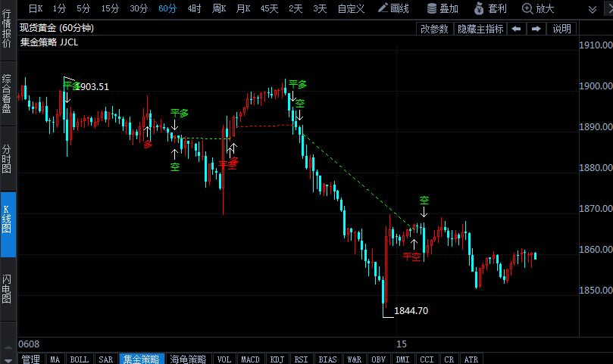Open 自定义 custom period
This screenshot has width=613, height=364.
351,8
